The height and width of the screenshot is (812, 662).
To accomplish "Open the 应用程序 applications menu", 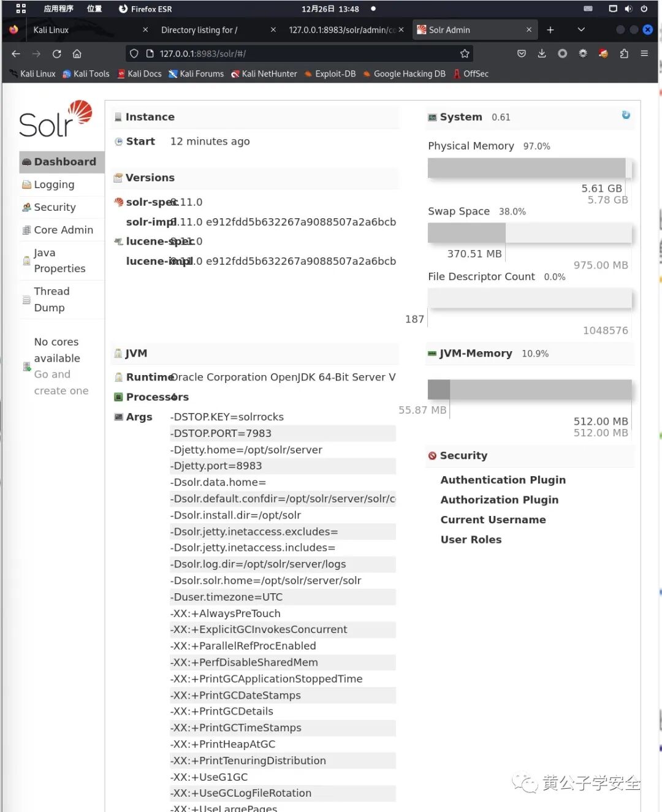I will click(x=58, y=9).
